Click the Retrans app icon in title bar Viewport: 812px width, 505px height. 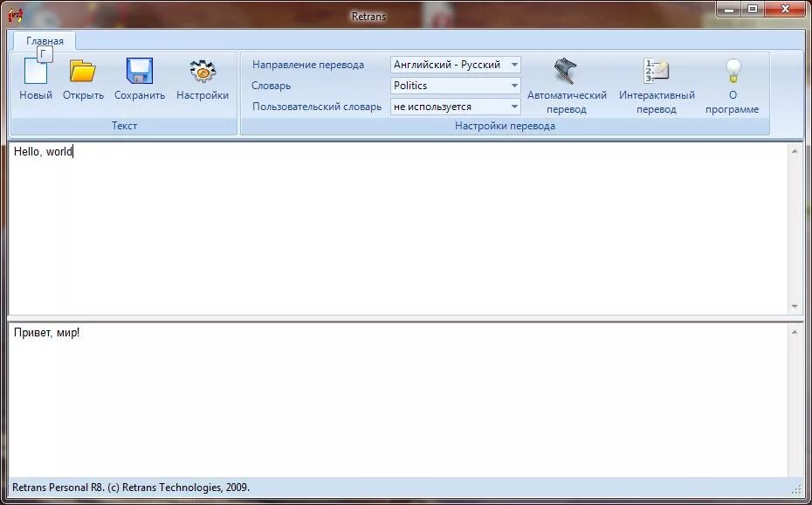[x=16, y=15]
